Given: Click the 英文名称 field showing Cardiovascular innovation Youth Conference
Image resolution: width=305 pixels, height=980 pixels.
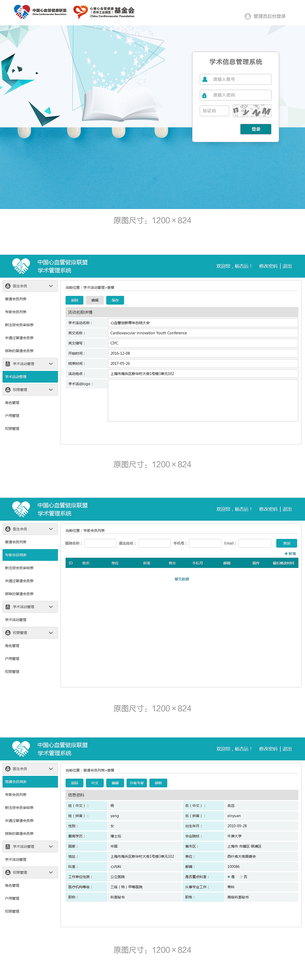Looking at the screenshot, I should [203, 333].
